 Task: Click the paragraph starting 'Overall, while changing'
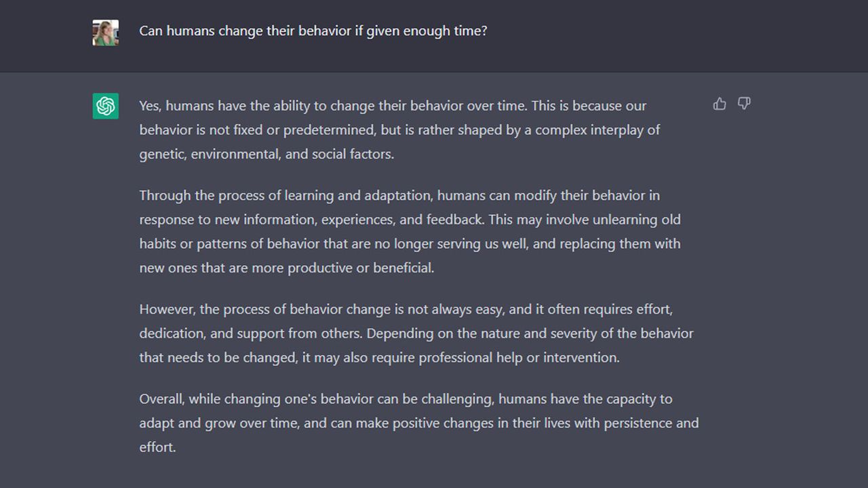[419, 423]
